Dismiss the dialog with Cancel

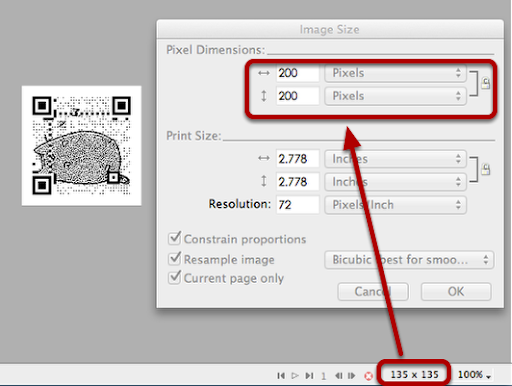pos(373,292)
